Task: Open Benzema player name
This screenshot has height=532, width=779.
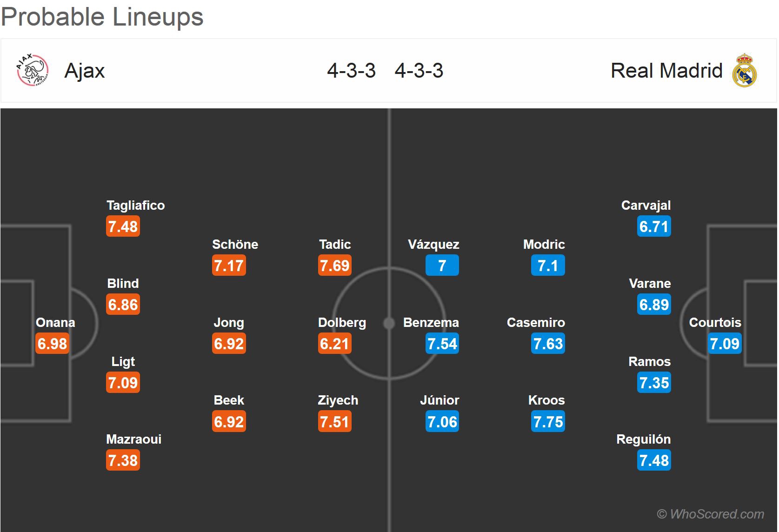Action: pos(431,323)
